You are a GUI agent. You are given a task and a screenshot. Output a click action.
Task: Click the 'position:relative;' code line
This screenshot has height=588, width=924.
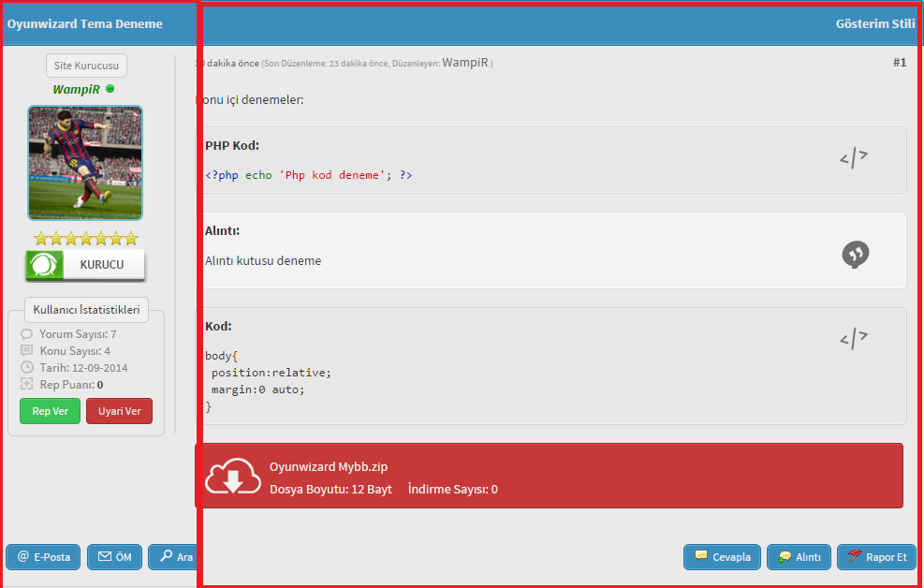pyautogui.click(x=271, y=373)
